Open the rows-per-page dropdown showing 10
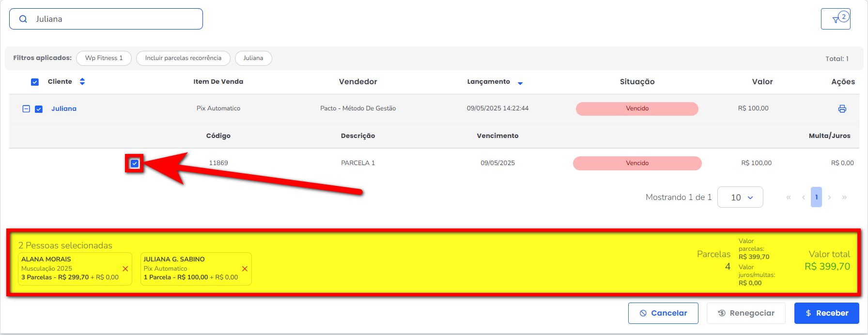Viewport: 868px width, 335px height. click(x=740, y=198)
